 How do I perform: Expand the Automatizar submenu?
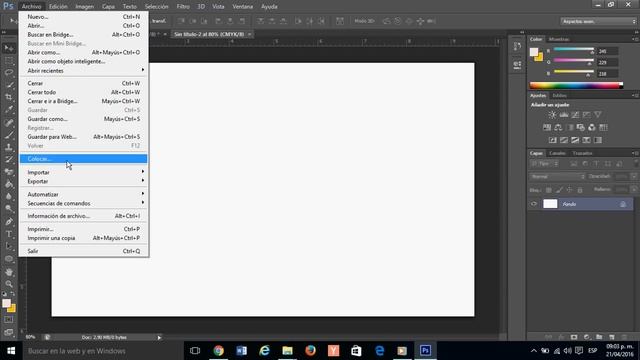tap(85, 194)
